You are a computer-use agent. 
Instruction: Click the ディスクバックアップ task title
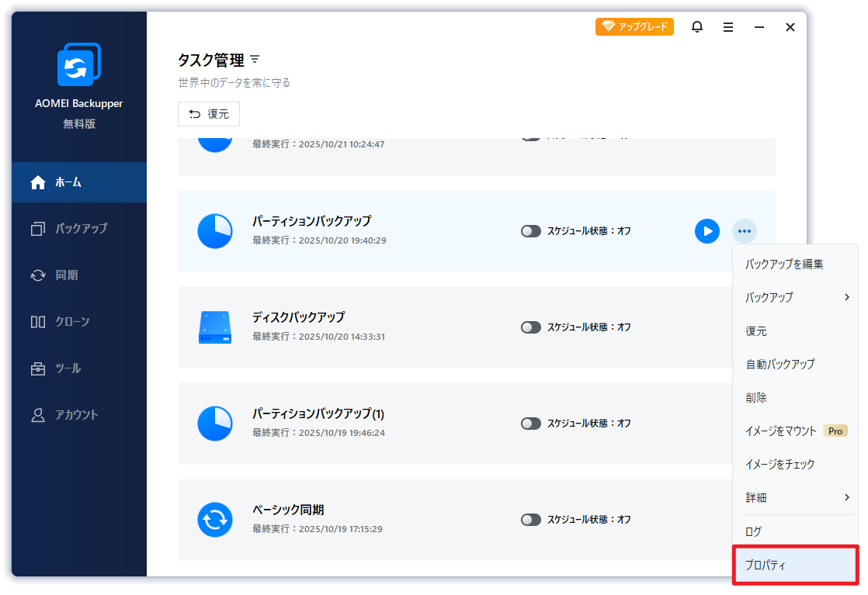point(298,317)
